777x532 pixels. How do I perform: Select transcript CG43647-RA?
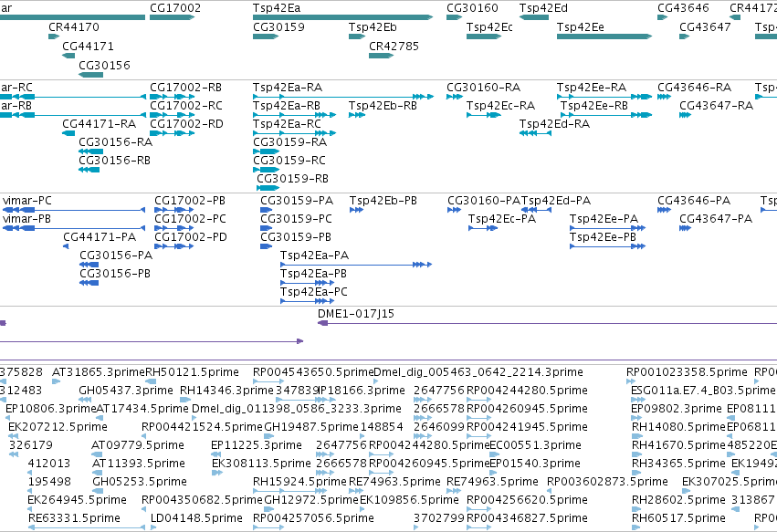click(x=686, y=115)
